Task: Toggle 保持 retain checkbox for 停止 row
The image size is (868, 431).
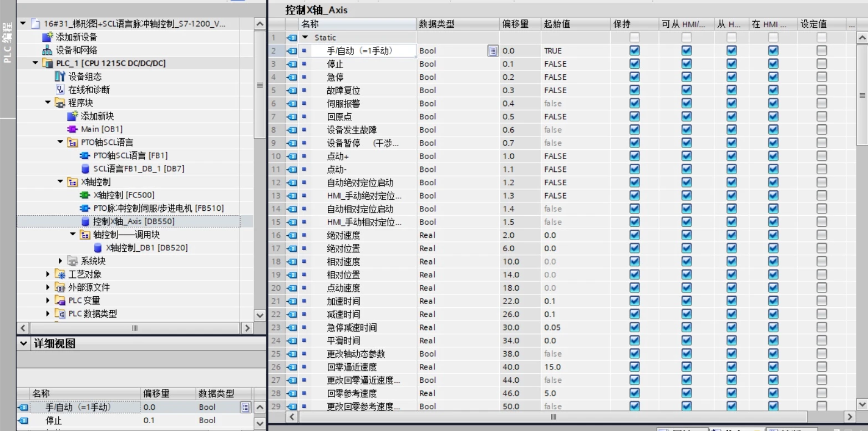Action: [634, 64]
